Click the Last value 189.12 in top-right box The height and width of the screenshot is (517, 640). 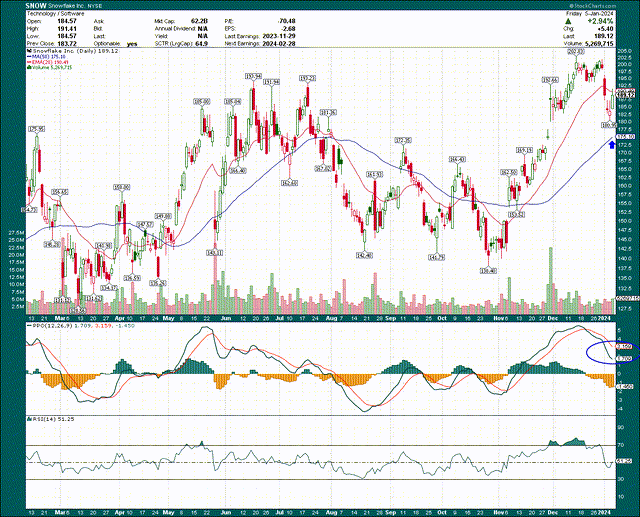[x=604, y=36]
